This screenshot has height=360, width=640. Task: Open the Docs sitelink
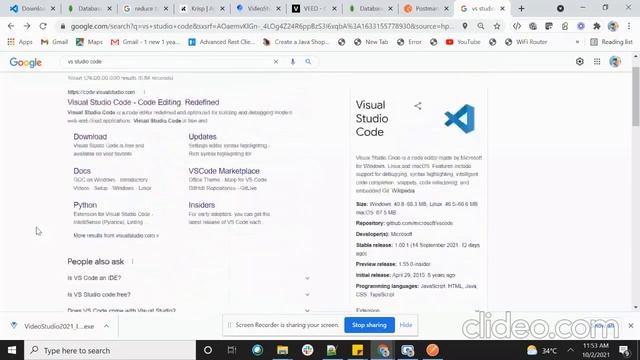(82, 171)
